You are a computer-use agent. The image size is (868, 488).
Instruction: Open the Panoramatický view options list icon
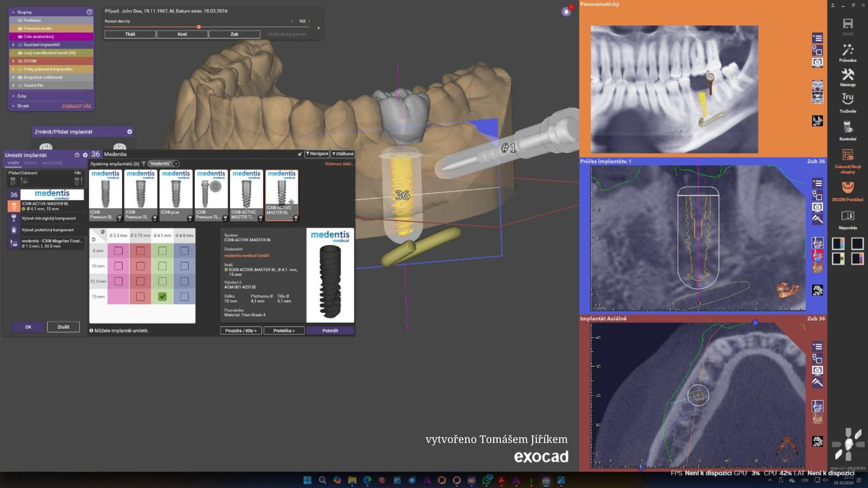point(817,38)
